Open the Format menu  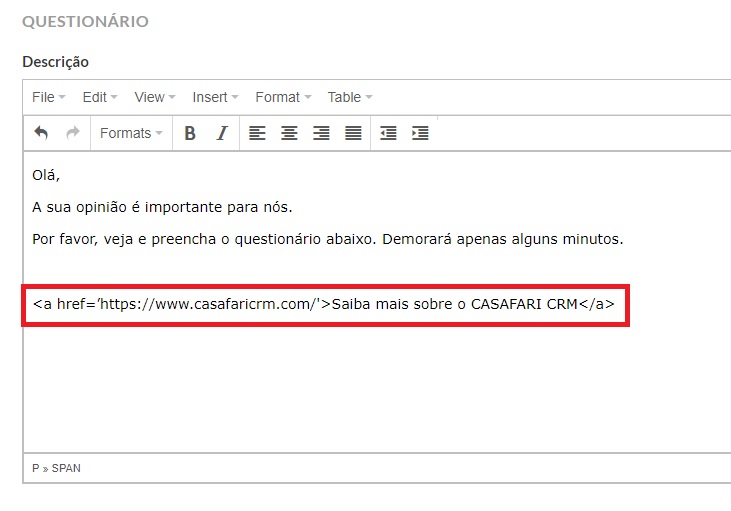pyautogui.click(x=283, y=97)
